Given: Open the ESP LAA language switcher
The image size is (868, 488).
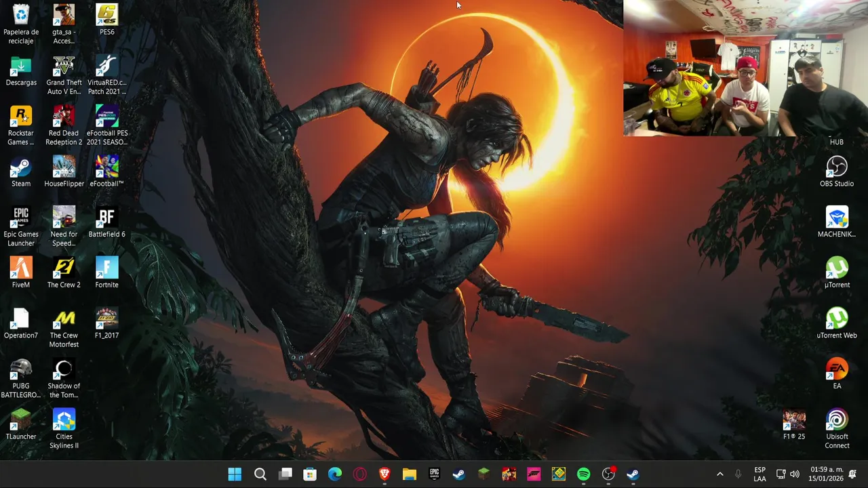Looking at the screenshot, I should 759,474.
